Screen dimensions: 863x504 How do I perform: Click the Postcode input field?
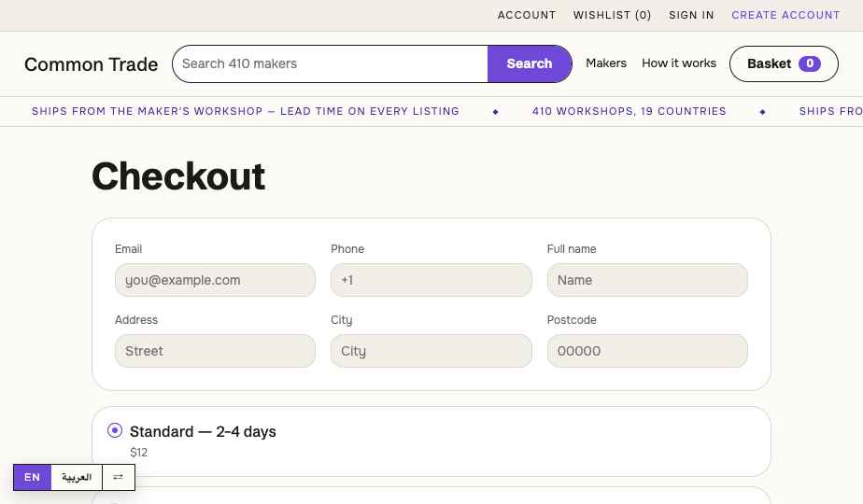click(647, 351)
